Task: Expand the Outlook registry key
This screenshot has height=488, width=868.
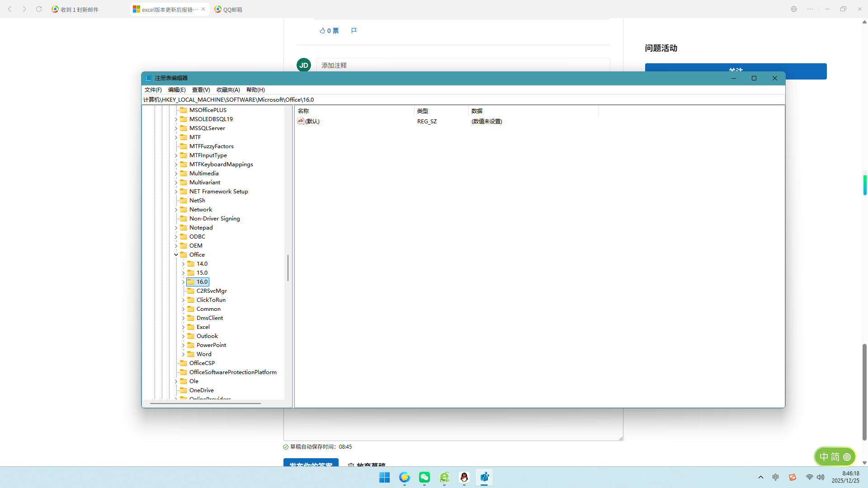Action: [x=183, y=336]
